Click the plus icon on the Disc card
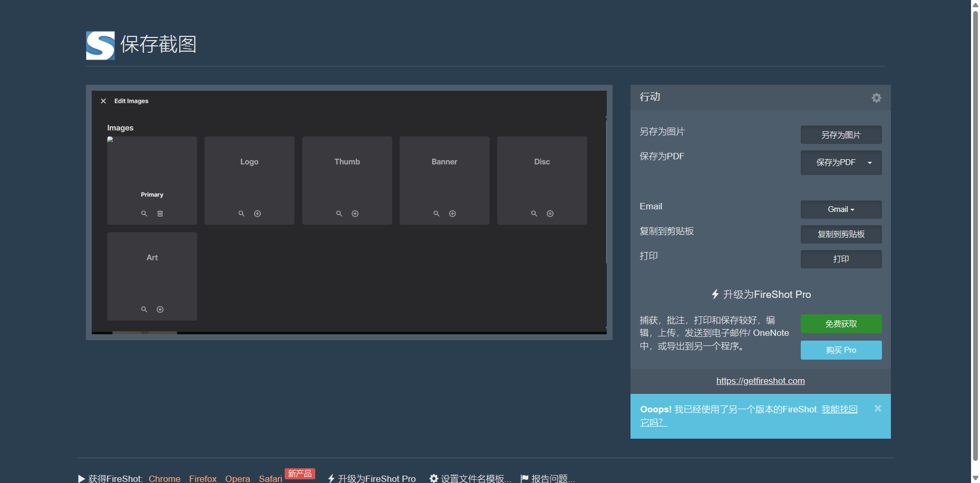The width and height of the screenshot is (980, 483). [550, 214]
